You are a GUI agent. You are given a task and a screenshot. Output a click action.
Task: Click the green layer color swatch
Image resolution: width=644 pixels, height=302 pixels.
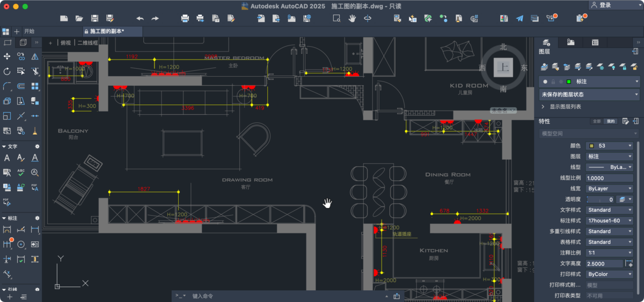568,82
